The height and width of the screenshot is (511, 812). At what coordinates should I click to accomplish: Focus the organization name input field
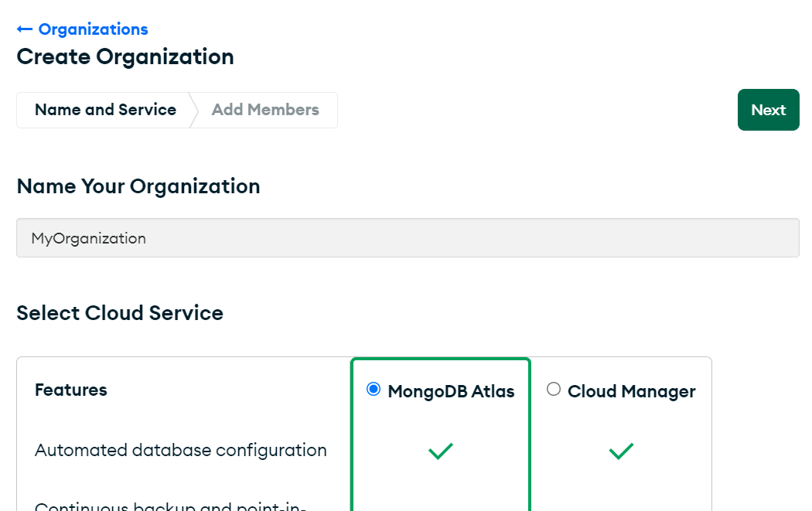click(408, 237)
